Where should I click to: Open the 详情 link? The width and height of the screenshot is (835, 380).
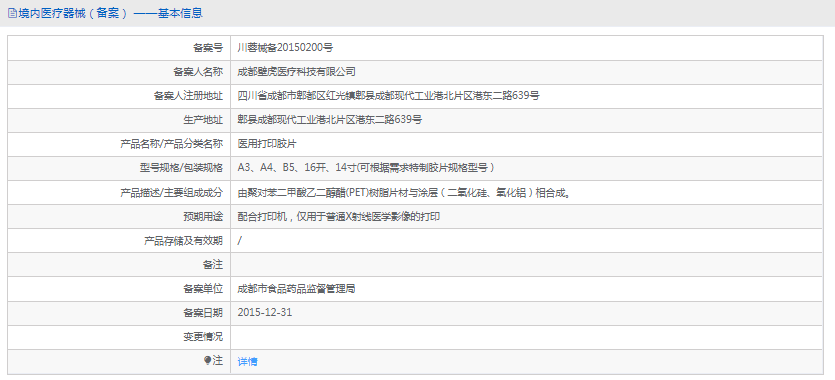(248, 361)
